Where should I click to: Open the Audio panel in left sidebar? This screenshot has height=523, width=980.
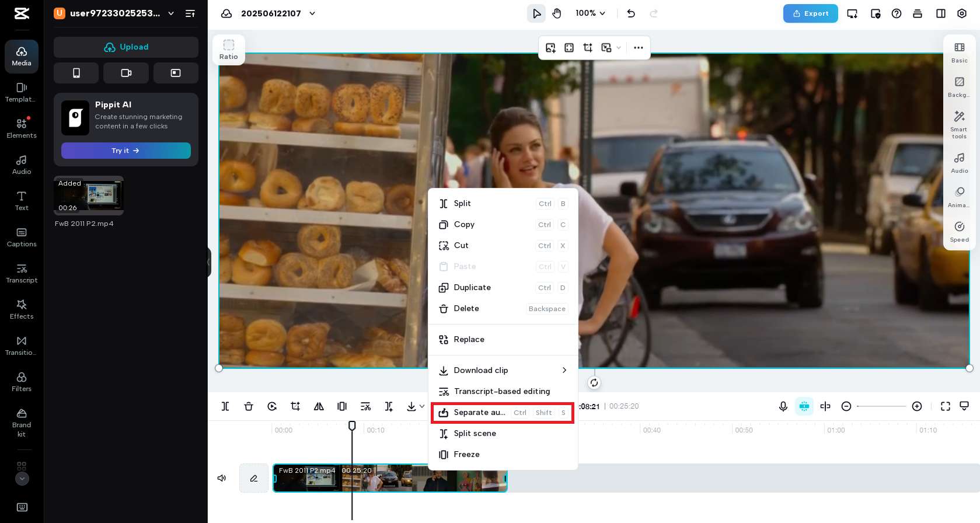click(x=22, y=165)
